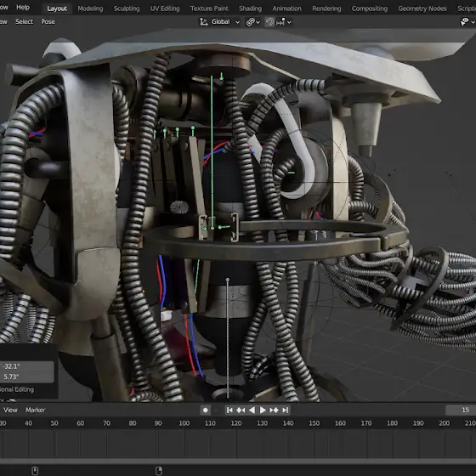Screen dimensions: 476x476
Task: Select the long green vertical bone
Action: (212, 152)
